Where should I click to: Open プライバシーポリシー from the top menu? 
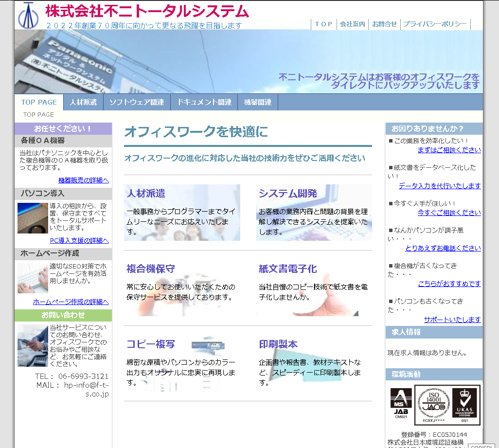(x=435, y=24)
